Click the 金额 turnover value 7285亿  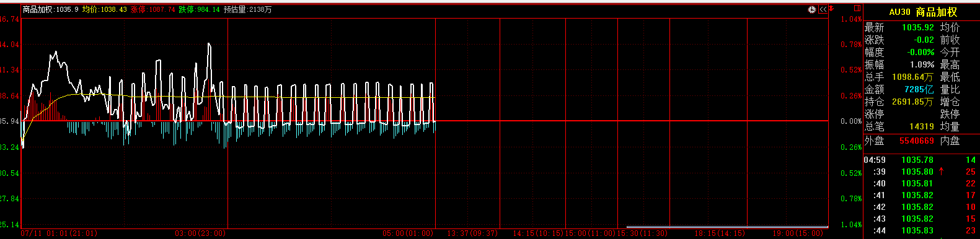919,89
